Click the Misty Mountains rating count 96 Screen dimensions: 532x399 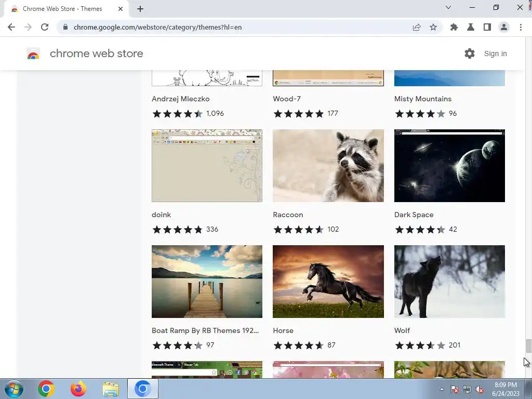coord(453,113)
